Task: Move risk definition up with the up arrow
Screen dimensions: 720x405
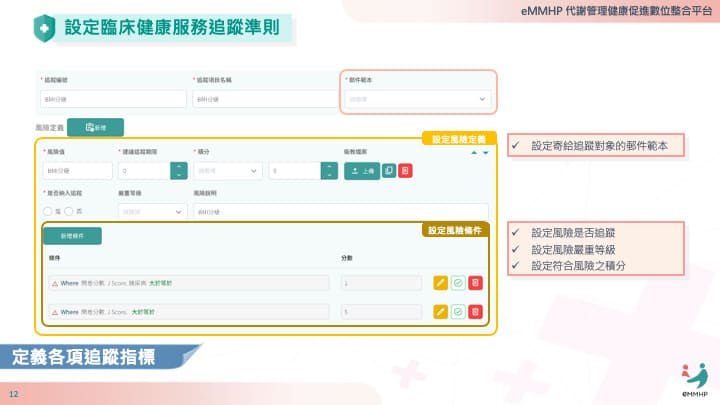Action: tap(474, 153)
